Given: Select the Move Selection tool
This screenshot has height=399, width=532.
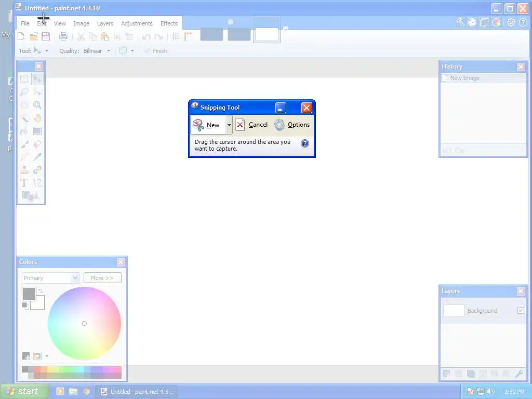Looking at the screenshot, I should coord(37,91).
